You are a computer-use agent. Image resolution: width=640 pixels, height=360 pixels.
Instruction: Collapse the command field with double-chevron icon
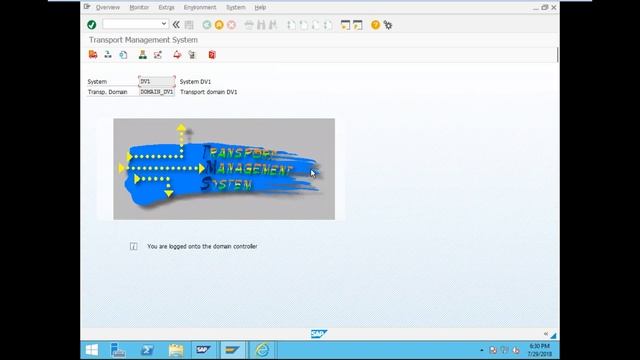[176, 25]
